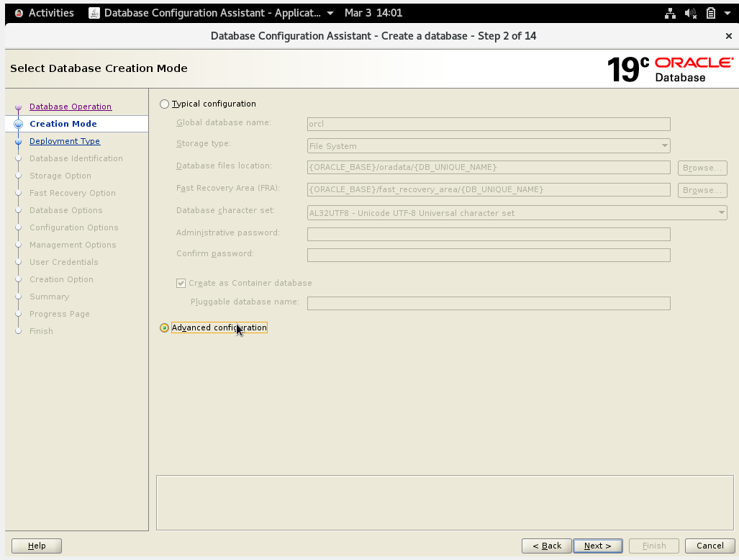Click the network status icon

670,13
